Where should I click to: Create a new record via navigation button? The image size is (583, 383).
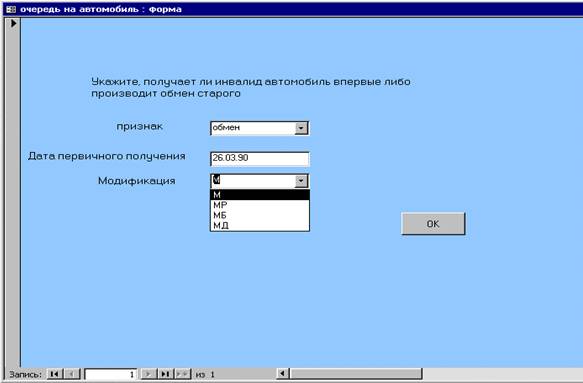click(183, 374)
